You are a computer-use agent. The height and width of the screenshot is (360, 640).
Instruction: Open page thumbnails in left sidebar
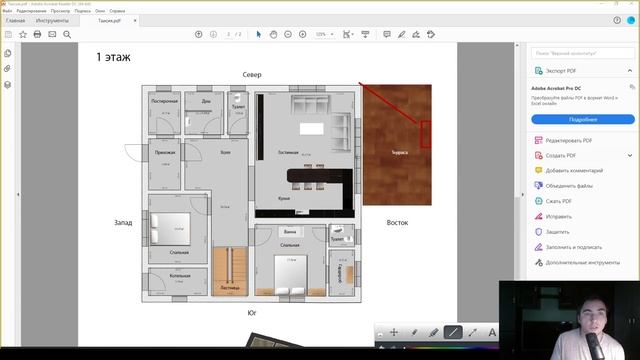click(7, 53)
